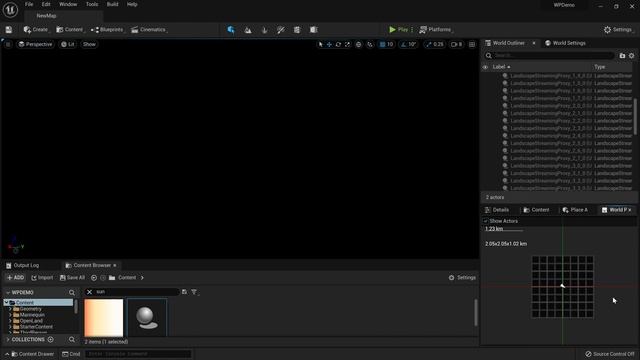640x360 pixels.
Task: Open the Tools menu
Action: click(92, 4)
